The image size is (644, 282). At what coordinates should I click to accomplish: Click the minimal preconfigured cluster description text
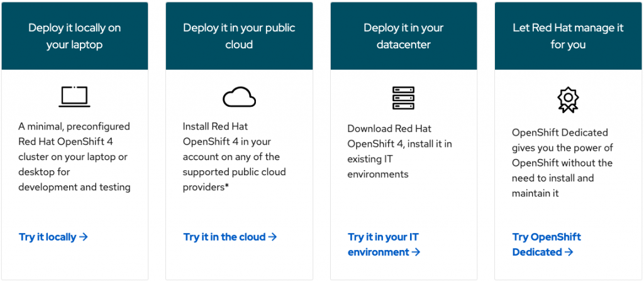74,156
